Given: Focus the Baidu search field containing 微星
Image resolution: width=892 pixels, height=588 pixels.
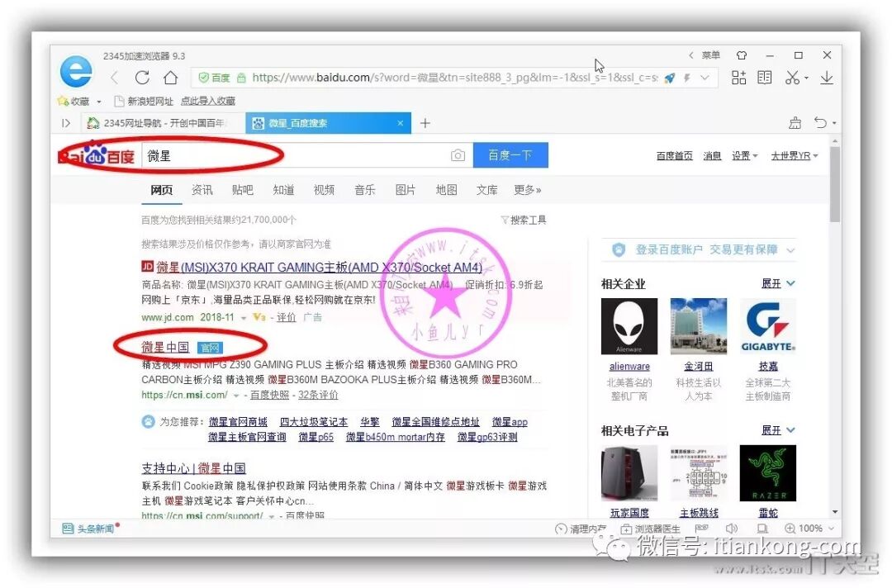Looking at the screenshot, I should (x=307, y=155).
